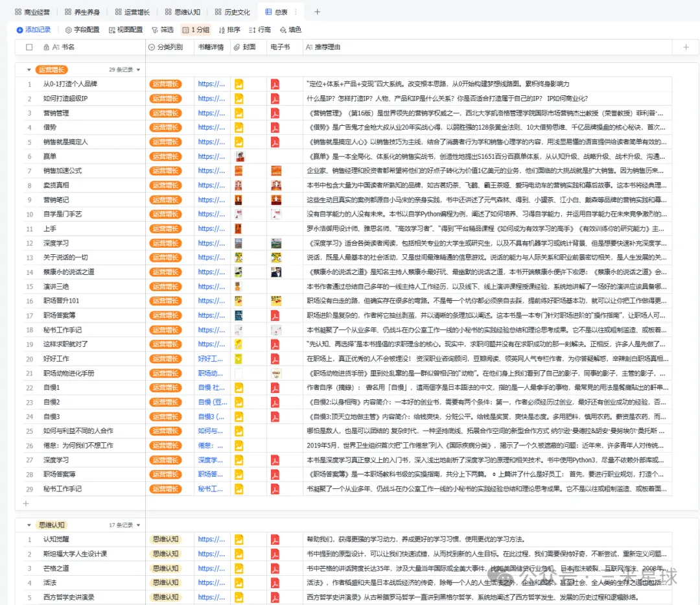The width and height of the screenshot is (700, 605).
Task: Open cover image icon for 营销管理
Action: (239, 113)
